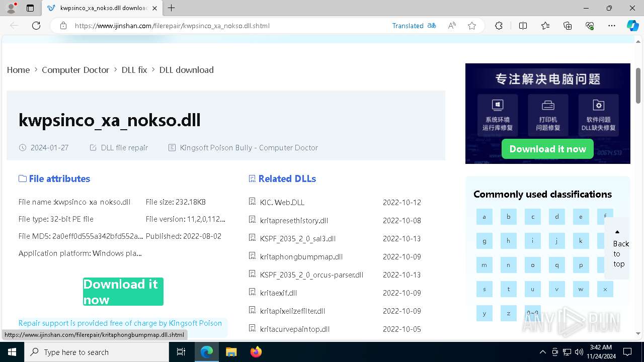This screenshot has height=362, width=644.
Task: Go to Home breadcrumb
Action: pos(18,70)
